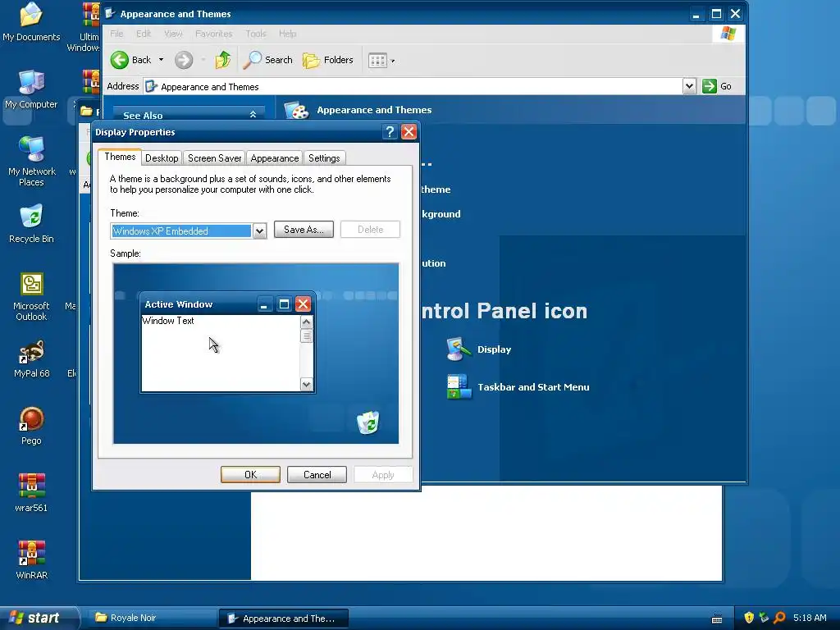Image resolution: width=840 pixels, height=630 pixels.
Task: Toggle the Folders pane button
Action: click(x=328, y=60)
